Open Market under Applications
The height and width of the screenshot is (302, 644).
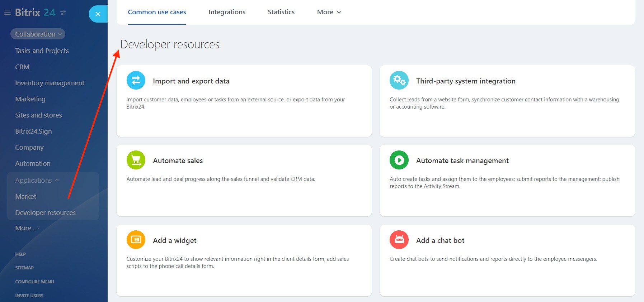[x=25, y=196]
